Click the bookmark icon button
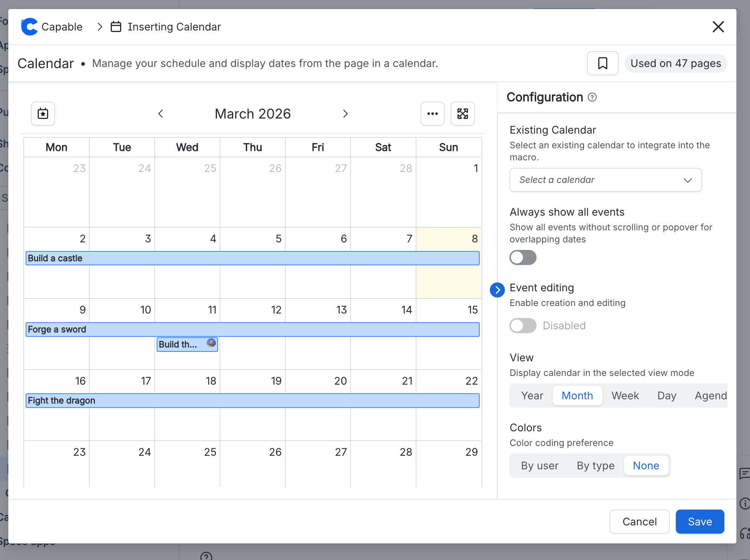Viewport: 750px width, 560px height. (602, 63)
